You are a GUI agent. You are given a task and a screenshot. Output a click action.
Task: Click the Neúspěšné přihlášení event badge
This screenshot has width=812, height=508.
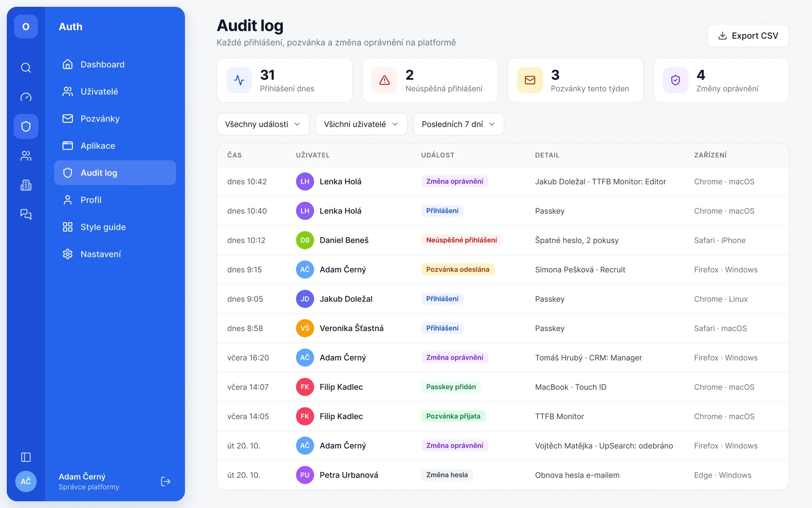click(461, 240)
